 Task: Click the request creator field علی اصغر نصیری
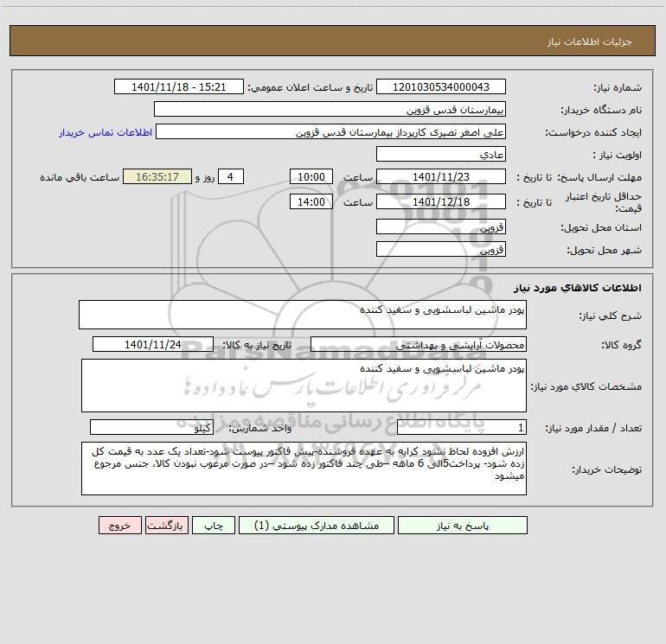pyautogui.click(x=330, y=131)
